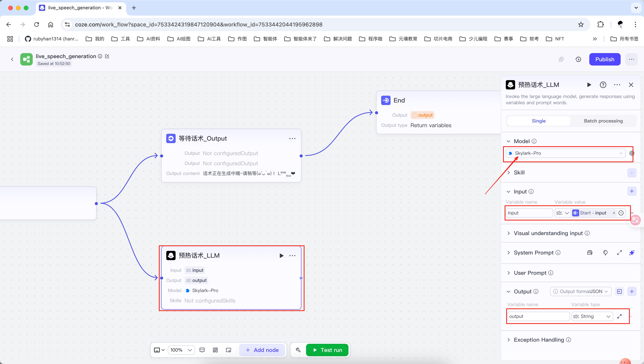Click the debug wrench icon in bottom toolbar
This screenshot has width=644, height=364.
click(298, 350)
